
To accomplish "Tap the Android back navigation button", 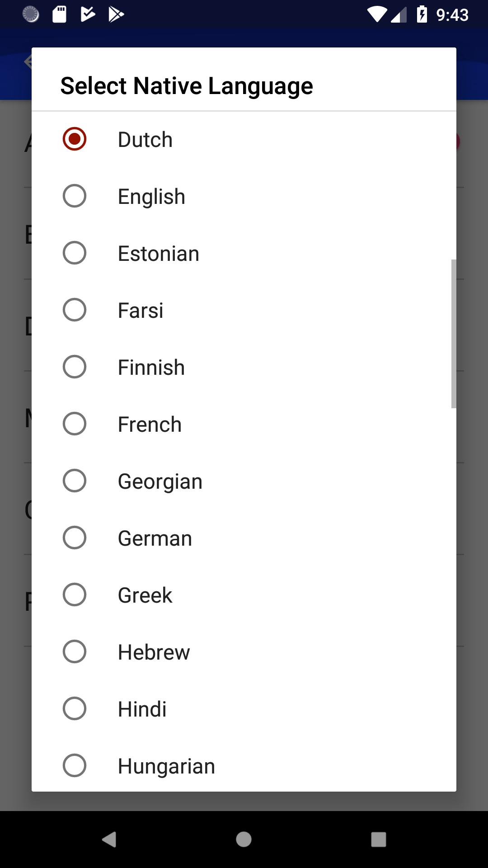I will (109, 840).
